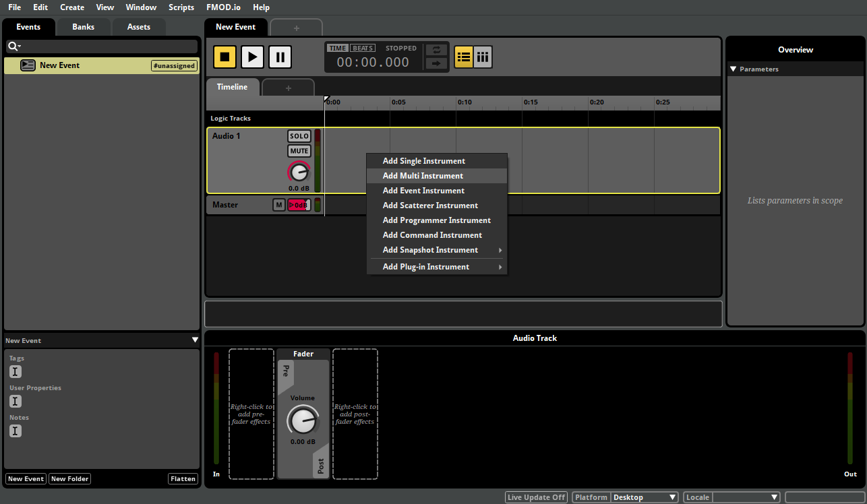
Task: Mute the Audio 1 track
Action: pos(299,151)
